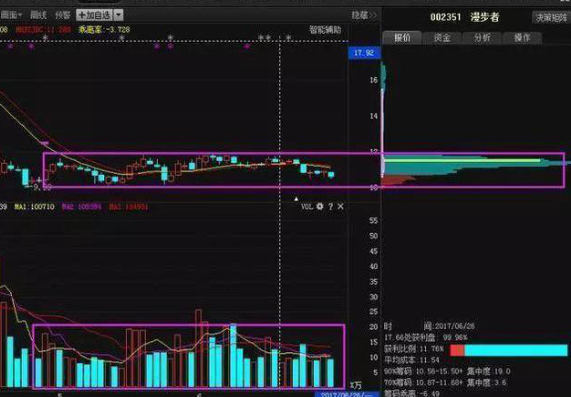Open VOL indicator settings gear
Viewport: 571px width, 397px height.
coord(320,207)
